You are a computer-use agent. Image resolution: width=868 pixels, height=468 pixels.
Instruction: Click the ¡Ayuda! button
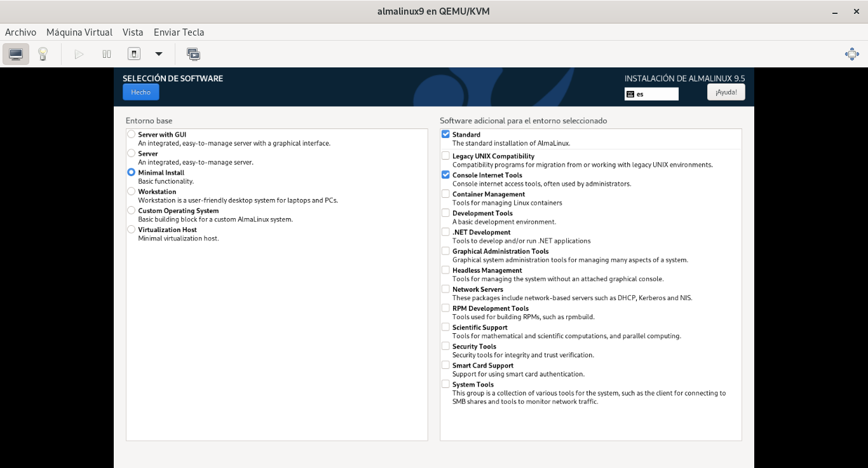coord(726,92)
